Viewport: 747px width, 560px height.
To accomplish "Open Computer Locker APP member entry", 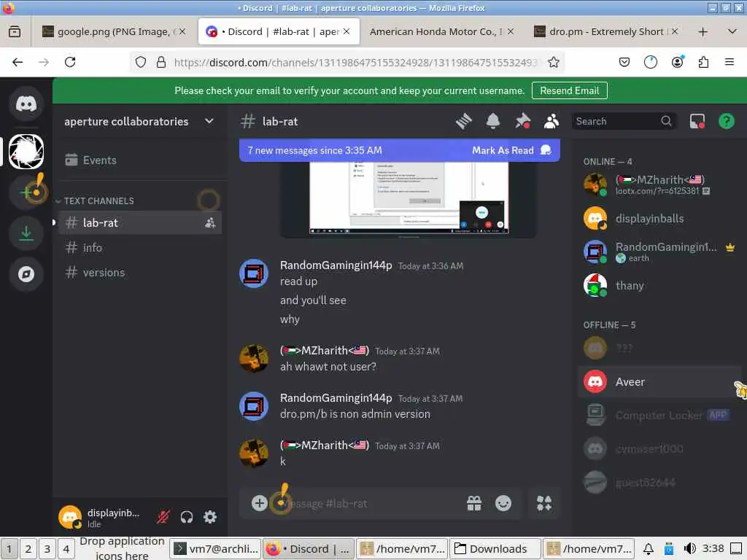I will 659,415.
